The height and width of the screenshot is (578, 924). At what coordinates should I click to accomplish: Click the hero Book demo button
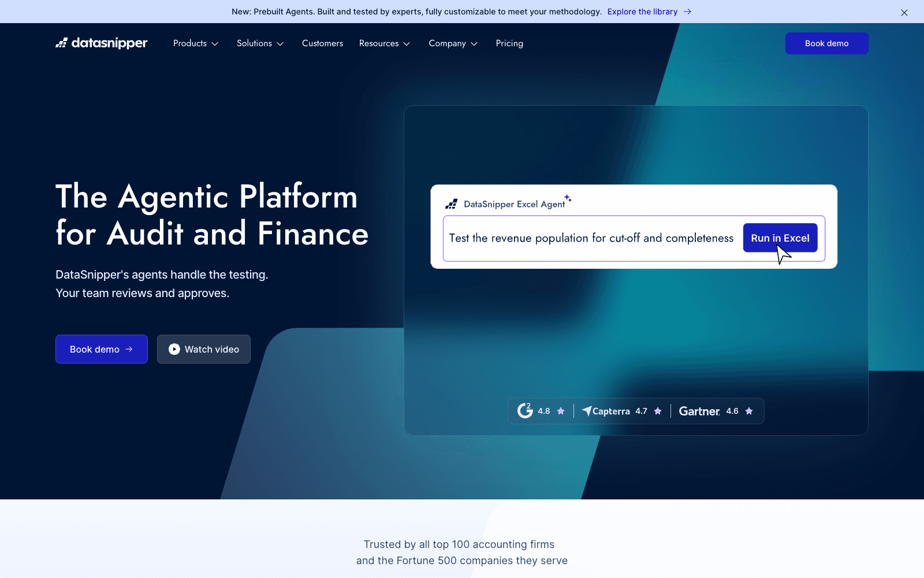point(102,349)
